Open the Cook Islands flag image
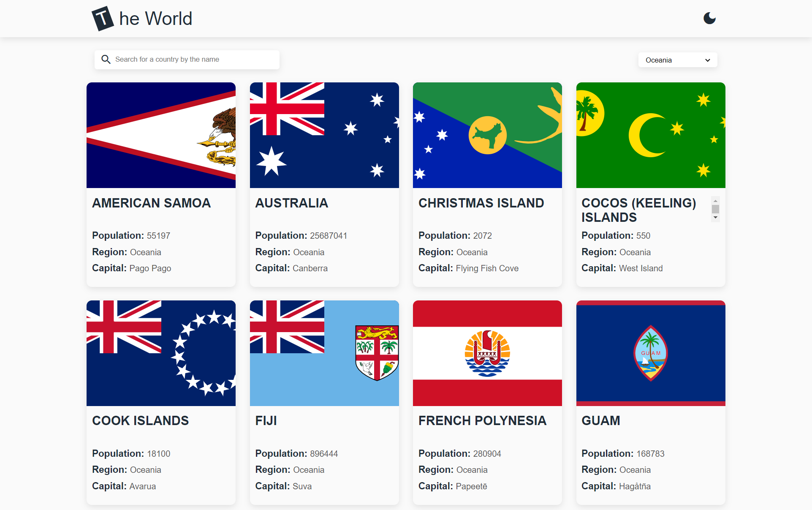812x510 pixels. pyautogui.click(x=161, y=353)
